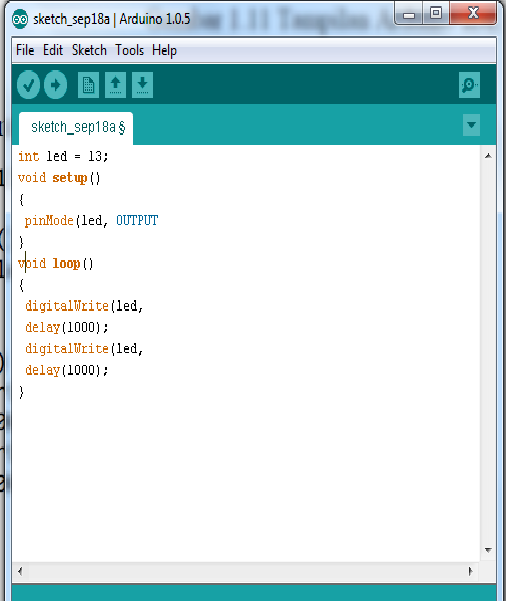Open the File menu
This screenshot has width=506, height=601.
coord(25,50)
